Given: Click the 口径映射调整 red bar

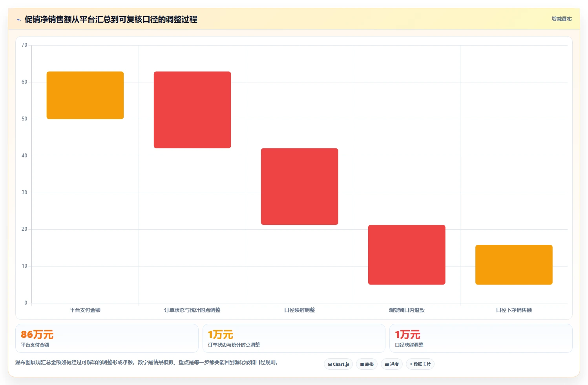Looking at the screenshot, I should 299,186.
